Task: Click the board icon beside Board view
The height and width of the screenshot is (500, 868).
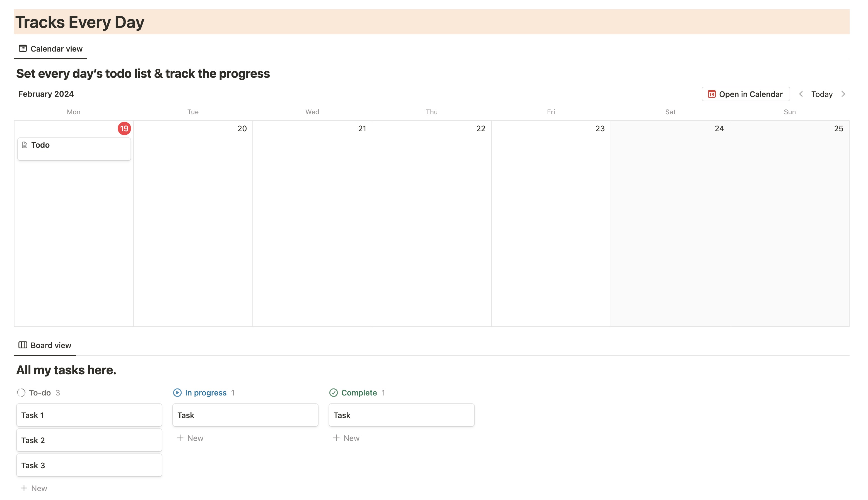Action: tap(23, 345)
